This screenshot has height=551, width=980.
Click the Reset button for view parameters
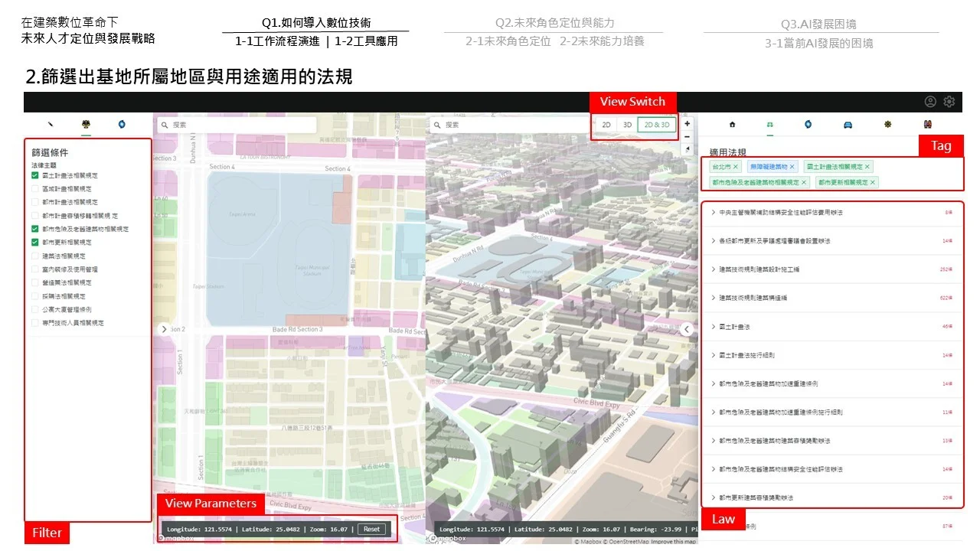click(373, 528)
